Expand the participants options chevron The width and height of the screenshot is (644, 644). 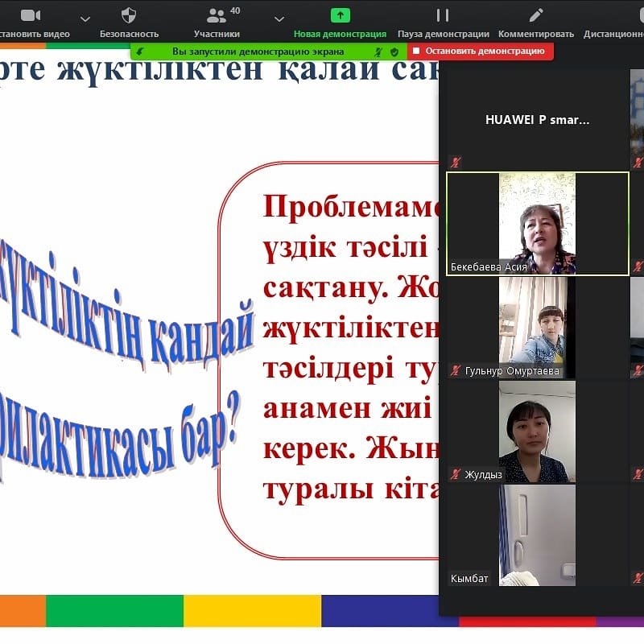[x=279, y=19]
